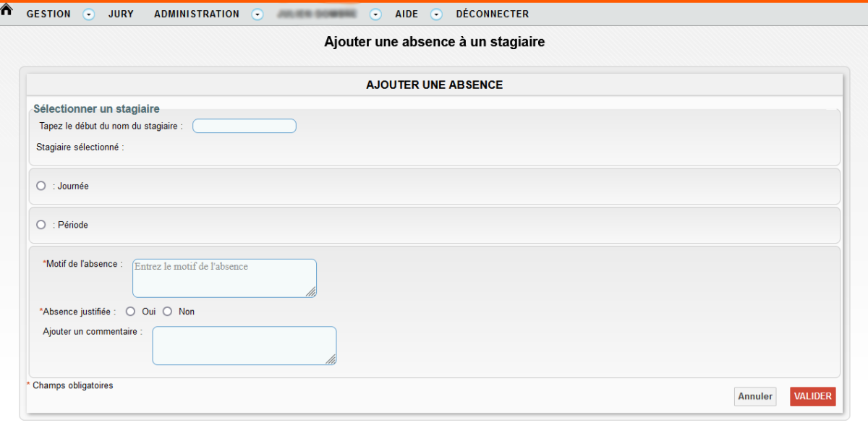Click the home icon in the top bar

[8, 11]
